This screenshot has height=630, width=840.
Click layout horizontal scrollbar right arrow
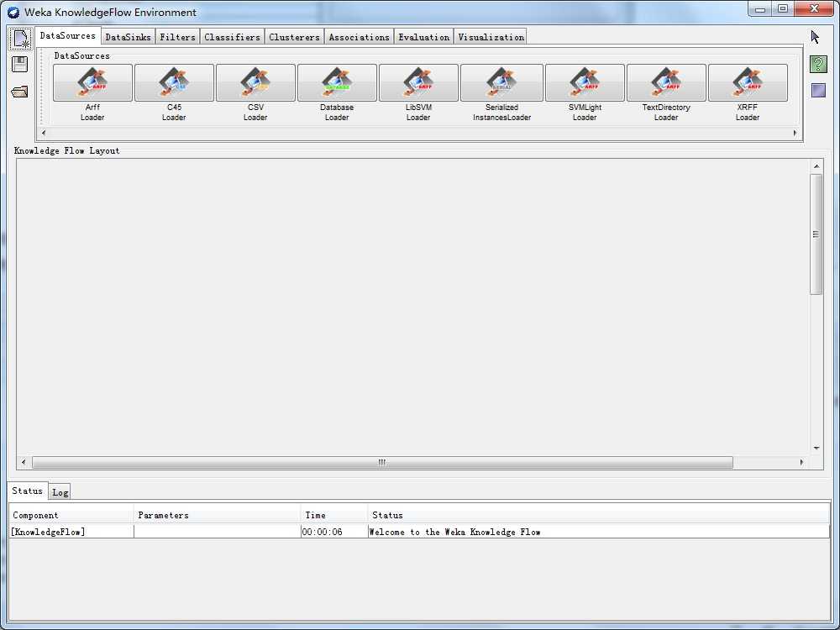point(801,462)
